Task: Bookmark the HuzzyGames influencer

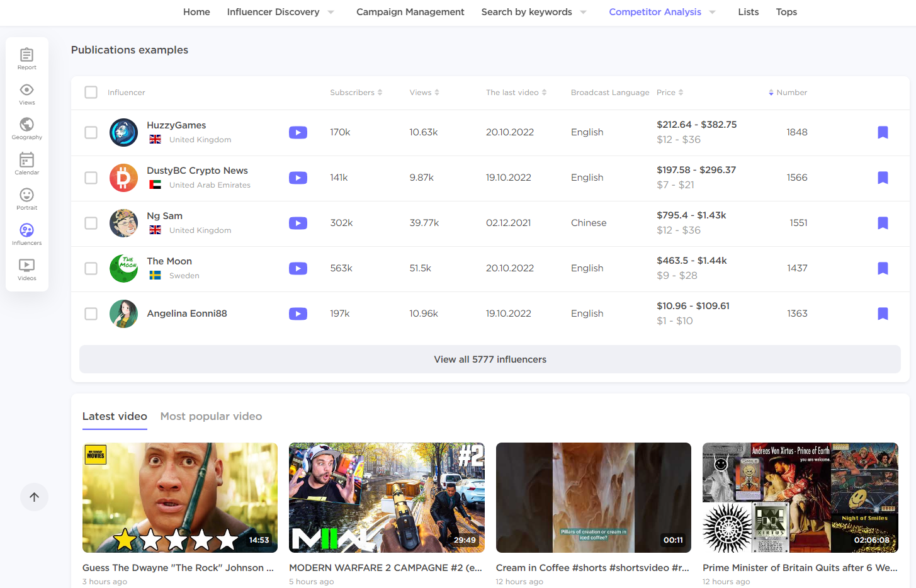Action: [x=883, y=132]
